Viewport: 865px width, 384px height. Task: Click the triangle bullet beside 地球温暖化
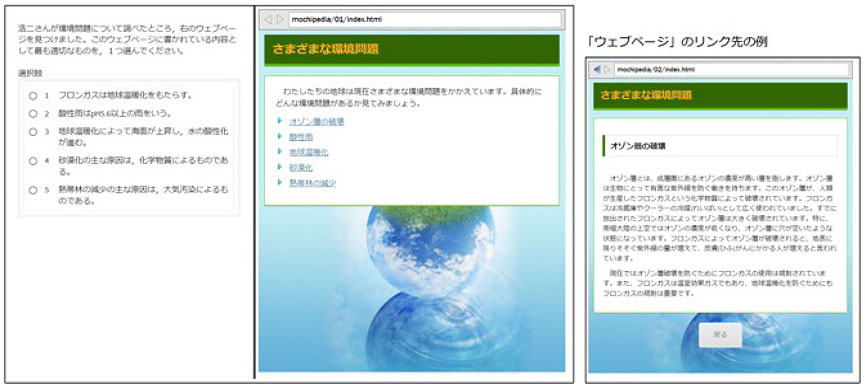pos(280,151)
